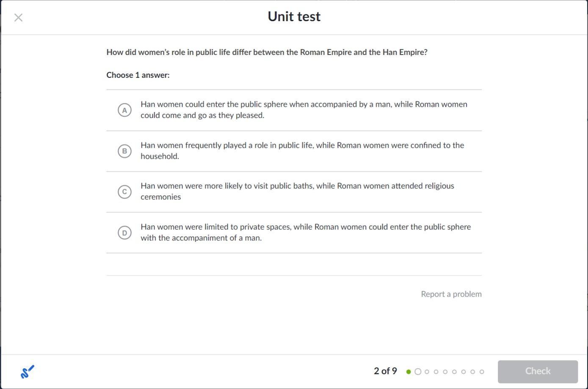
Task: Select the third progress dot
Action: pyautogui.click(x=427, y=372)
